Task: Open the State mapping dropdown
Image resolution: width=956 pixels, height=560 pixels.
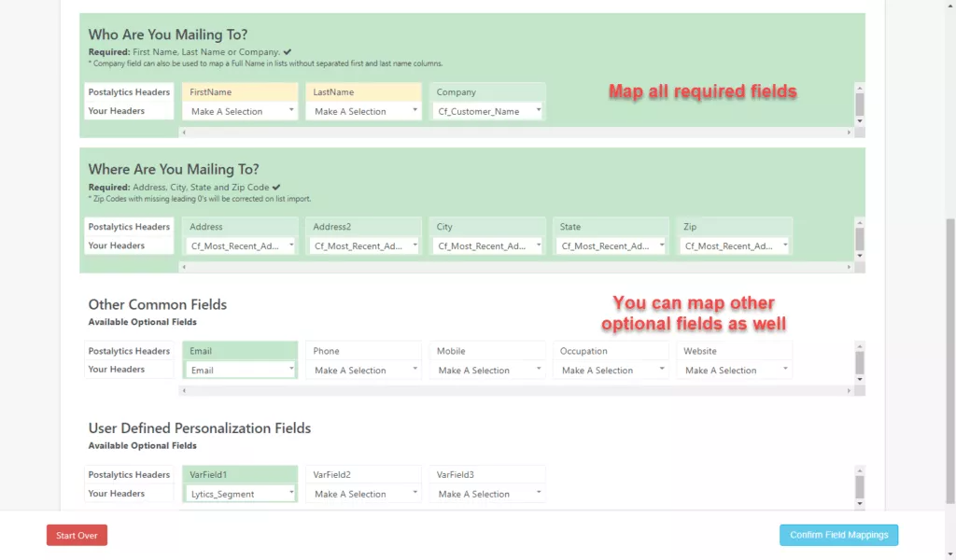Action: (611, 245)
